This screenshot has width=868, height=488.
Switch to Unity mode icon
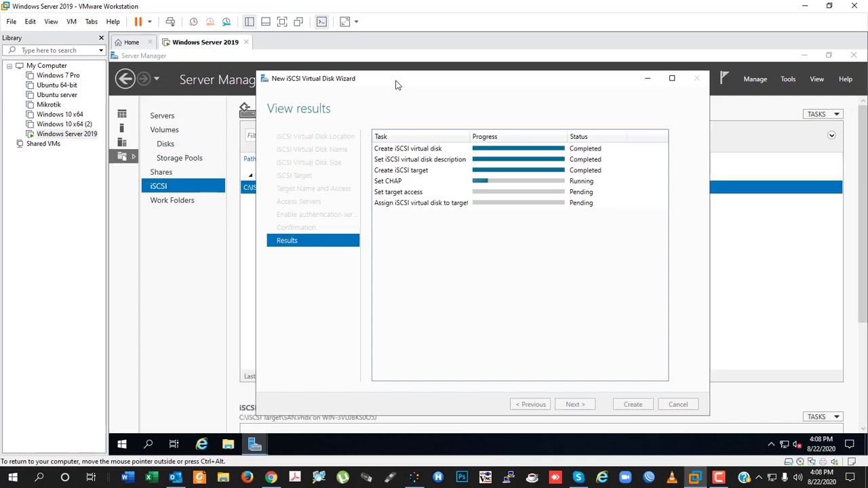click(x=298, y=22)
